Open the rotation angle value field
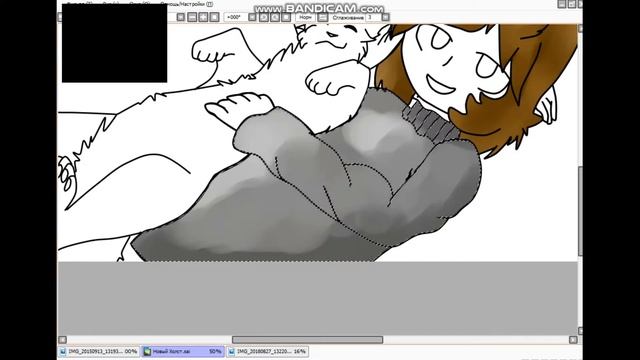The width and height of the screenshot is (640, 360). 236,17
